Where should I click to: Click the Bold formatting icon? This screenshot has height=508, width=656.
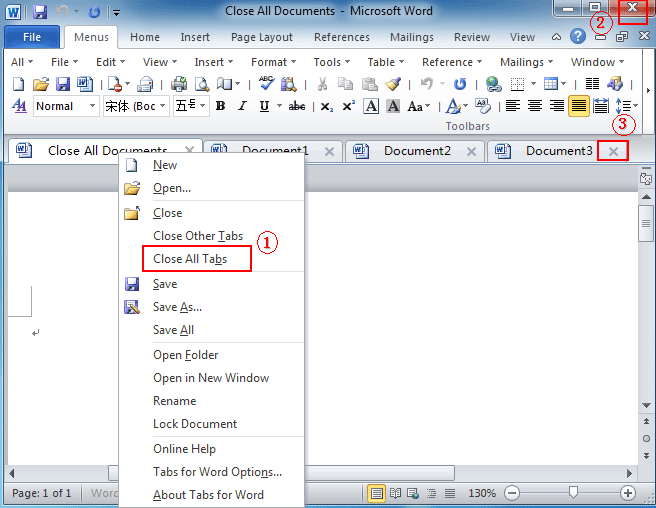[x=220, y=106]
